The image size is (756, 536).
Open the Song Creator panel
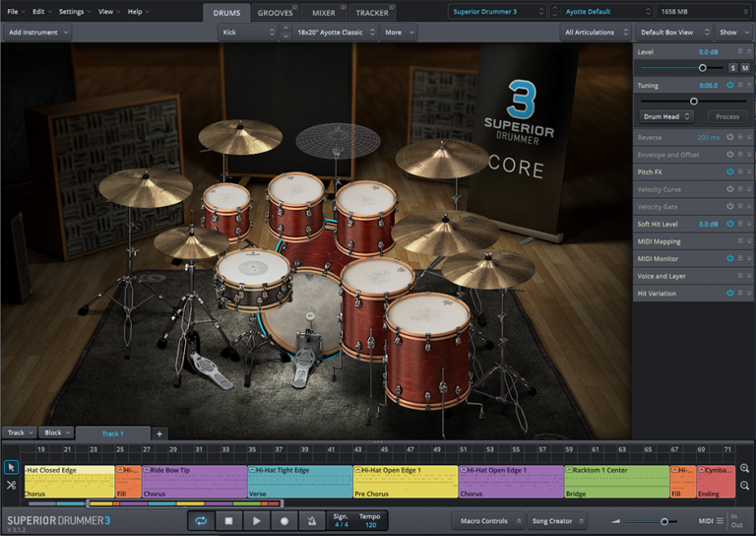tap(557, 521)
